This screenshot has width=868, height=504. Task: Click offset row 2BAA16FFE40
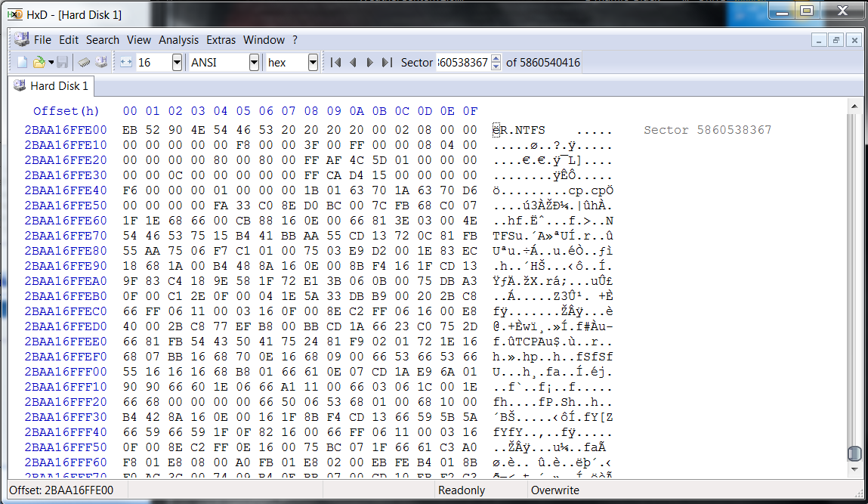(x=65, y=190)
